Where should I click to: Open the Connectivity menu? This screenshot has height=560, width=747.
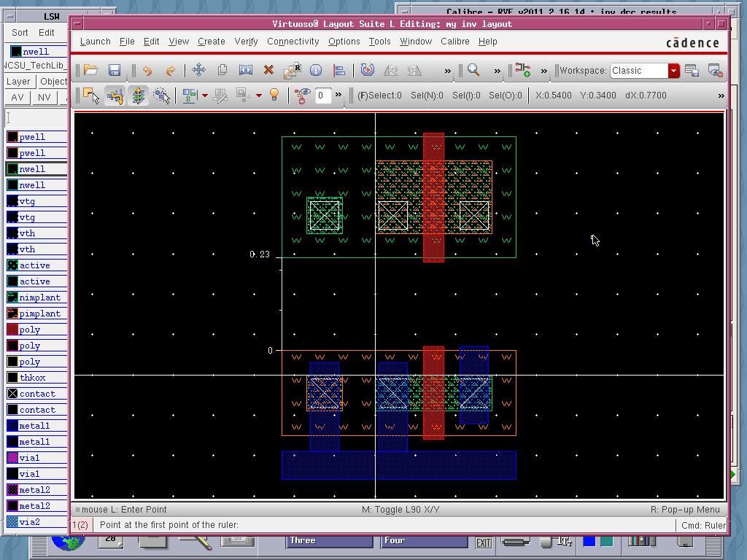point(293,42)
